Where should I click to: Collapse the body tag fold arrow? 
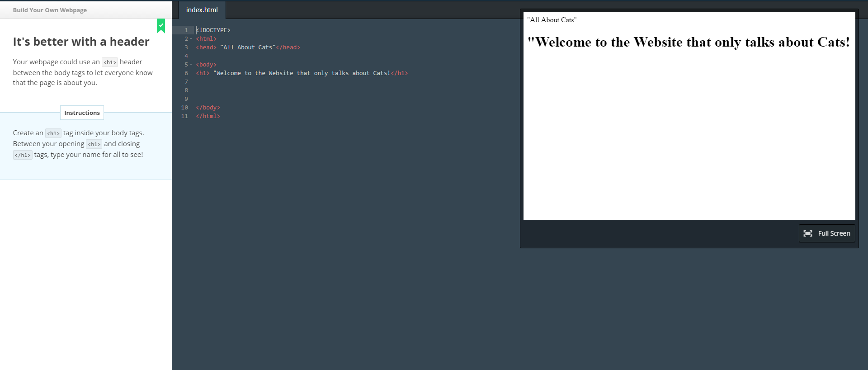191,65
